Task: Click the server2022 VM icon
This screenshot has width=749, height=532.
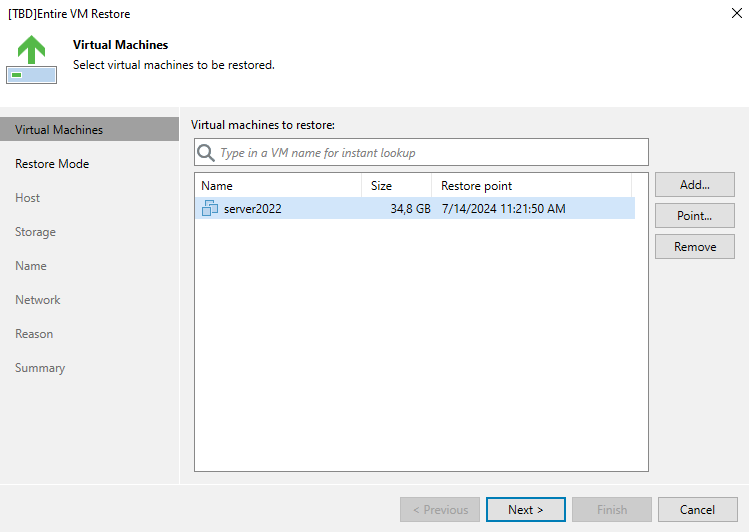Action: [210, 208]
